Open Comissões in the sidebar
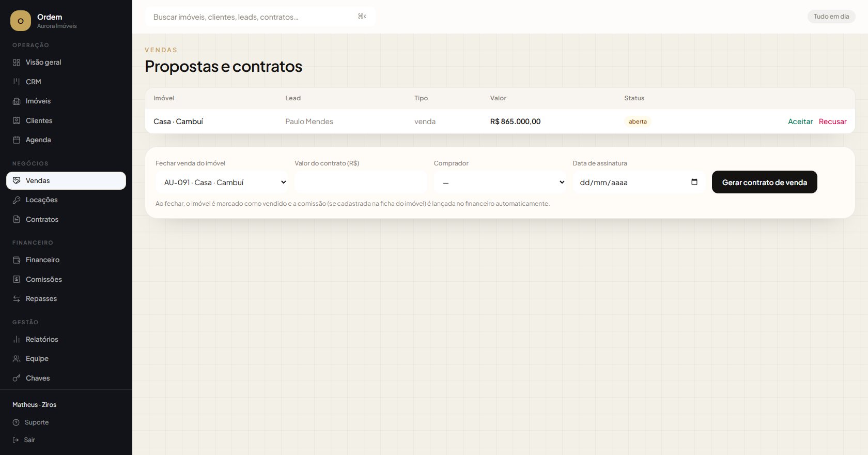This screenshot has width=868, height=455. point(66,279)
